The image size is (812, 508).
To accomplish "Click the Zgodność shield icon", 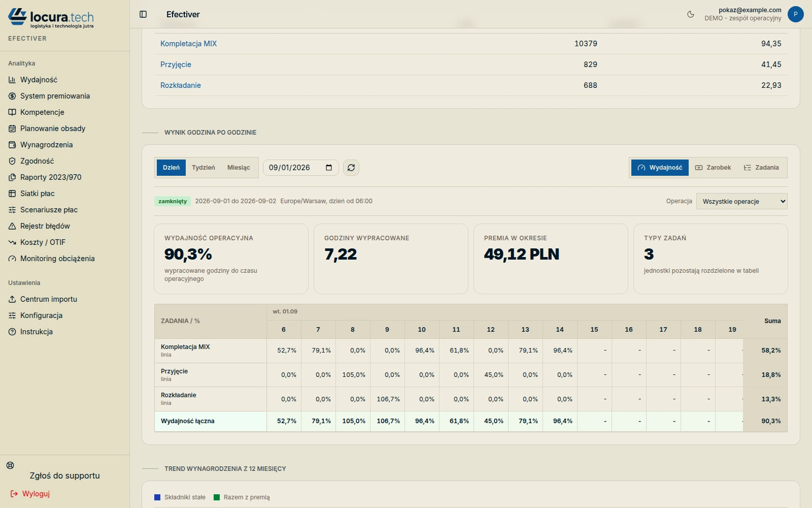I will click(x=12, y=161).
